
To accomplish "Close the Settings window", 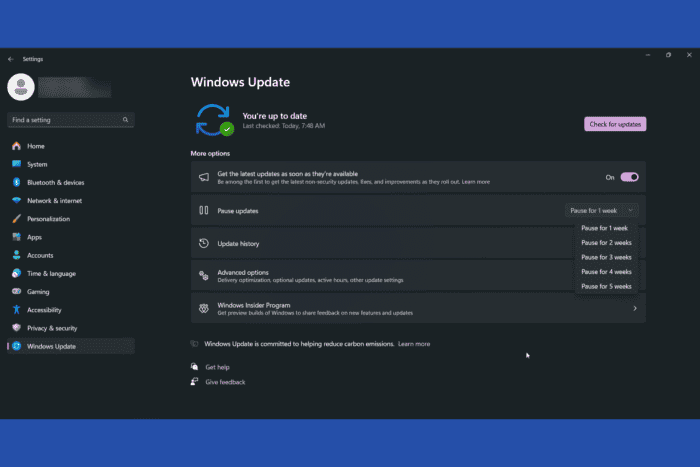I will (x=689, y=55).
